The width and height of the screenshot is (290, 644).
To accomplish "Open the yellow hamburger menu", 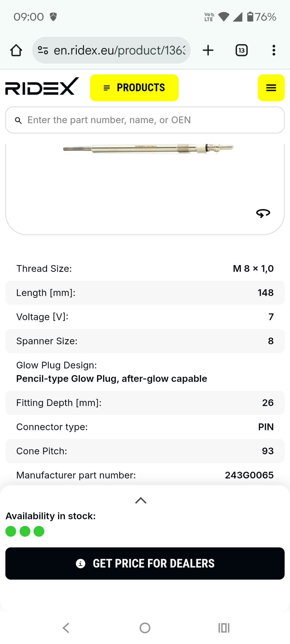I will 271,88.
